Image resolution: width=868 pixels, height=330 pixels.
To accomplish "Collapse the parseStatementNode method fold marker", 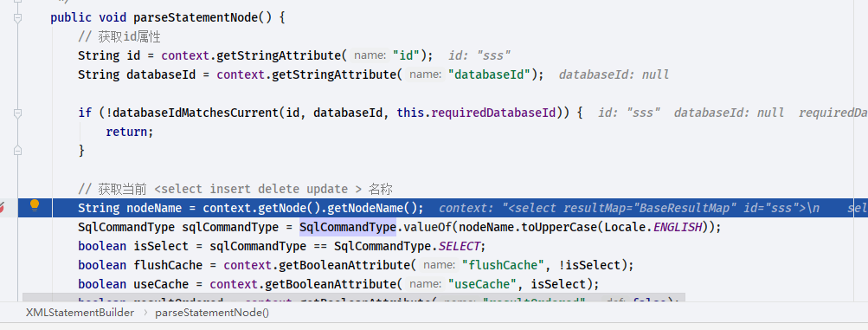I will (x=17, y=17).
